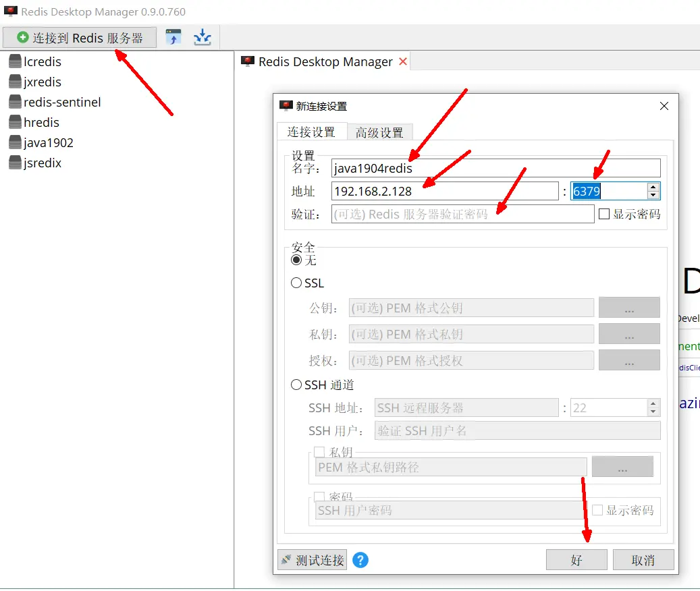Click the SSH 远程服务器 address field
This screenshot has height=591, width=700.
(x=466, y=407)
